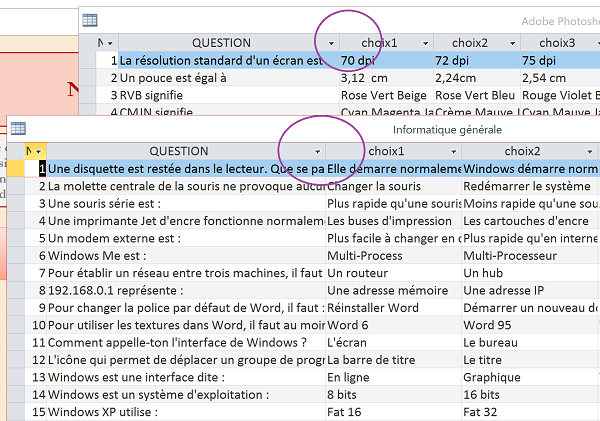Click the row selector of row 1 in Informatique générale
The image size is (600, 421).
pyautogui.click(x=16, y=169)
